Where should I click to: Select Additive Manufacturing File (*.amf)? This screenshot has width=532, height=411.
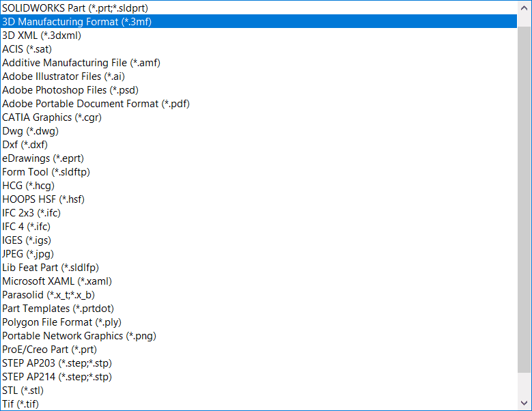pyautogui.click(x=259, y=62)
